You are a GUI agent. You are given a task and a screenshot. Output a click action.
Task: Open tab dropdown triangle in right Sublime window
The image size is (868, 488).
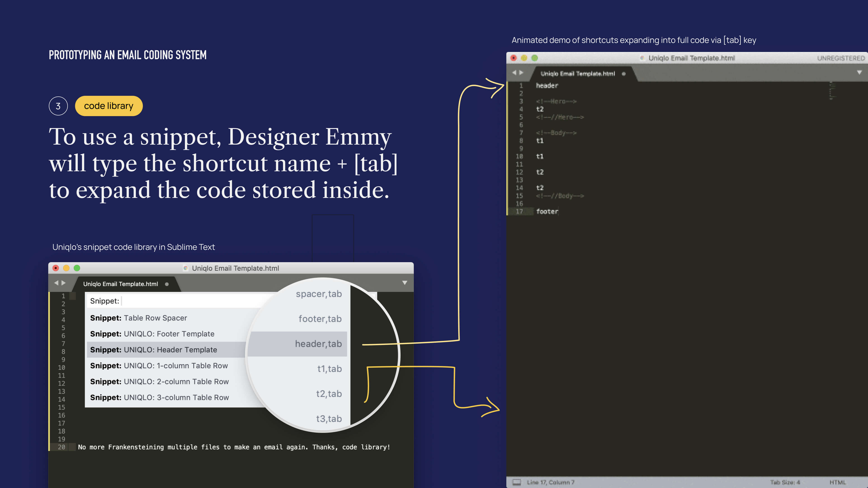859,72
